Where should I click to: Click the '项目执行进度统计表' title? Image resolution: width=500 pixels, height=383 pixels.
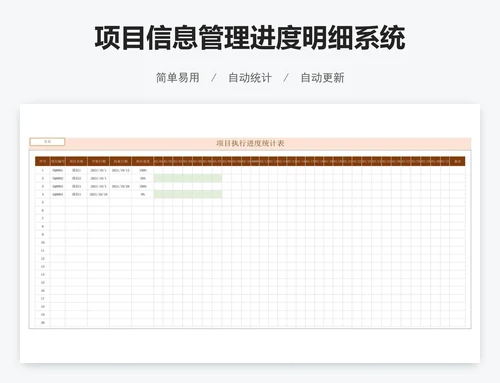(x=250, y=143)
